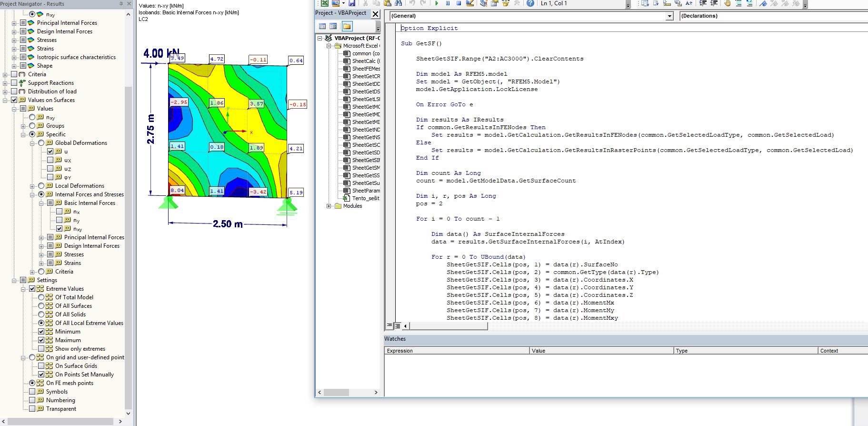
Task: Expand the Criteria node in Project Navigator
Action: pos(5,74)
